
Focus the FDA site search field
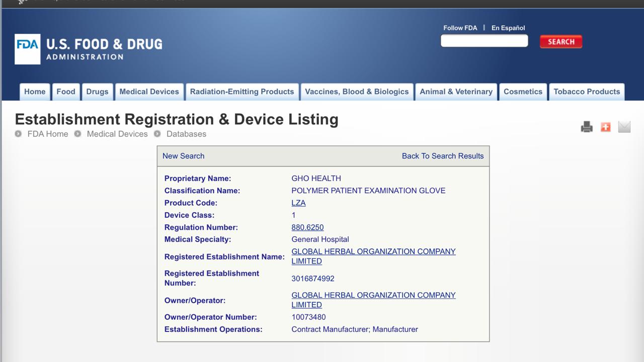pos(484,41)
